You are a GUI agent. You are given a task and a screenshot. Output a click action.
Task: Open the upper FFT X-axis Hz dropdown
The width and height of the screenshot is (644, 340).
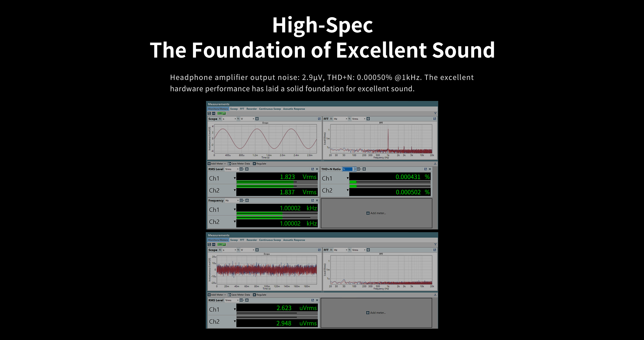tap(346, 119)
